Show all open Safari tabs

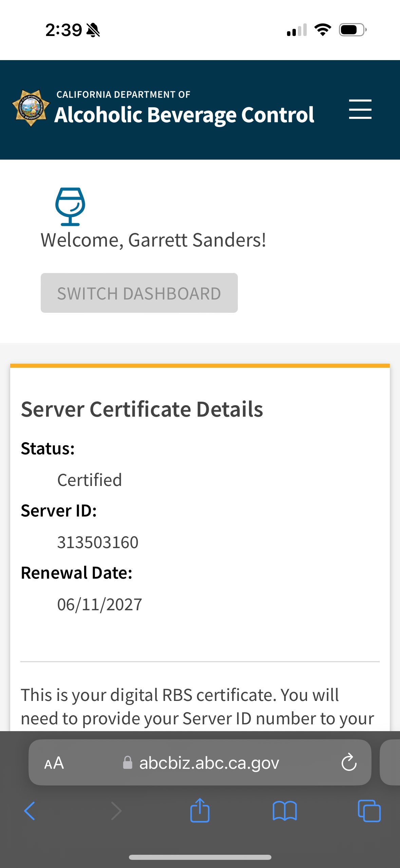tap(369, 811)
